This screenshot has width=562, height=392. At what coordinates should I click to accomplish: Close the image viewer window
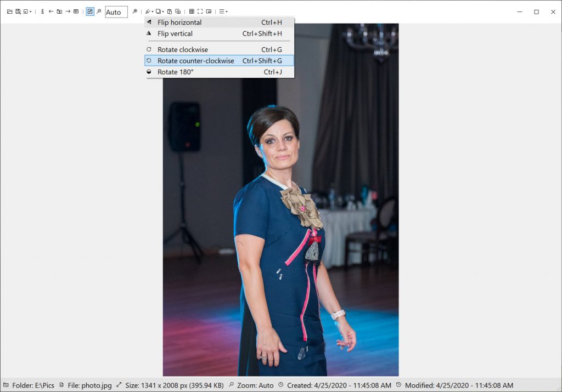tap(553, 12)
